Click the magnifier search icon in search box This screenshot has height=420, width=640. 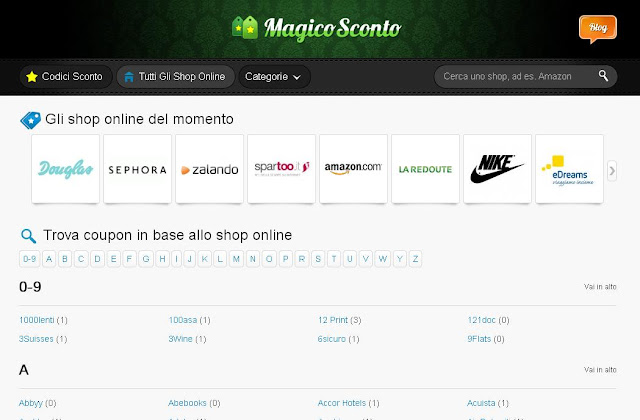coord(603,76)
